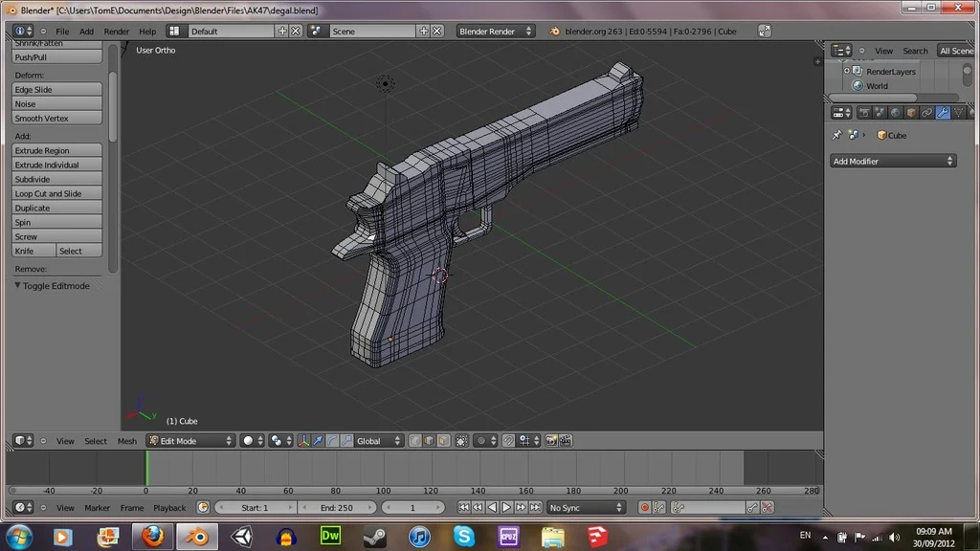Open the No Sync dropdown
Image resolution: width=980 pixels, height=551 pixels.
pos(586,507)
